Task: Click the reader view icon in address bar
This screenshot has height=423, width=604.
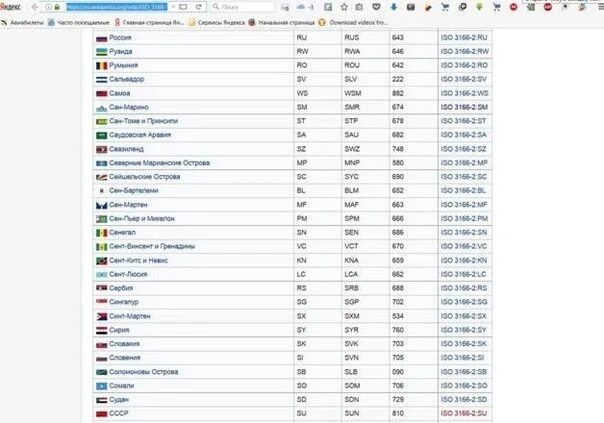Action: pos(183,7)
